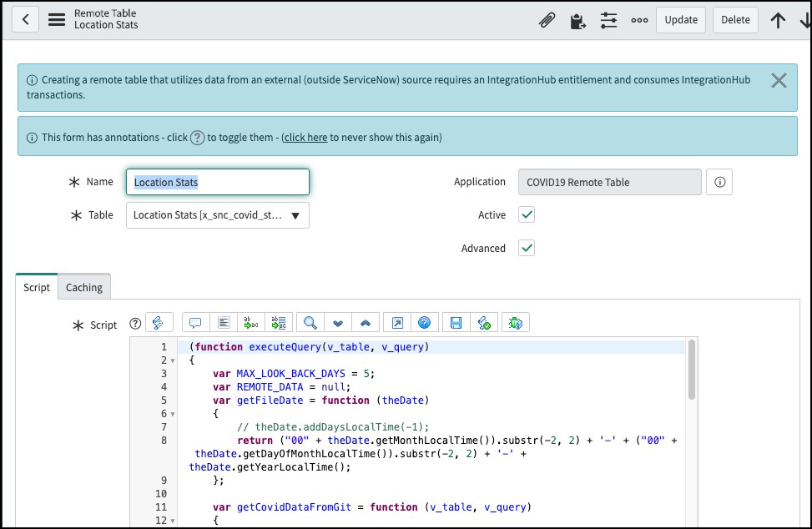
Task: Click the save disk icon in script toolbar
Action: [456, 322]
